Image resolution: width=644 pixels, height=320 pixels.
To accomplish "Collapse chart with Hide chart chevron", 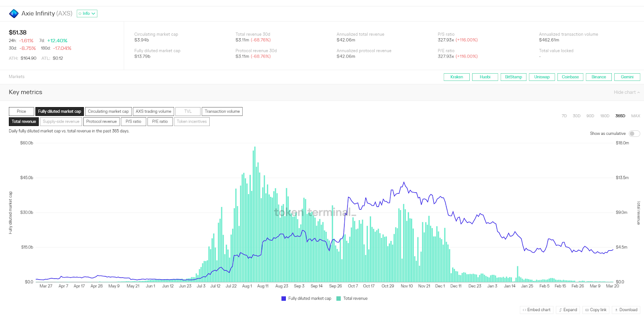I will point(638,93).
